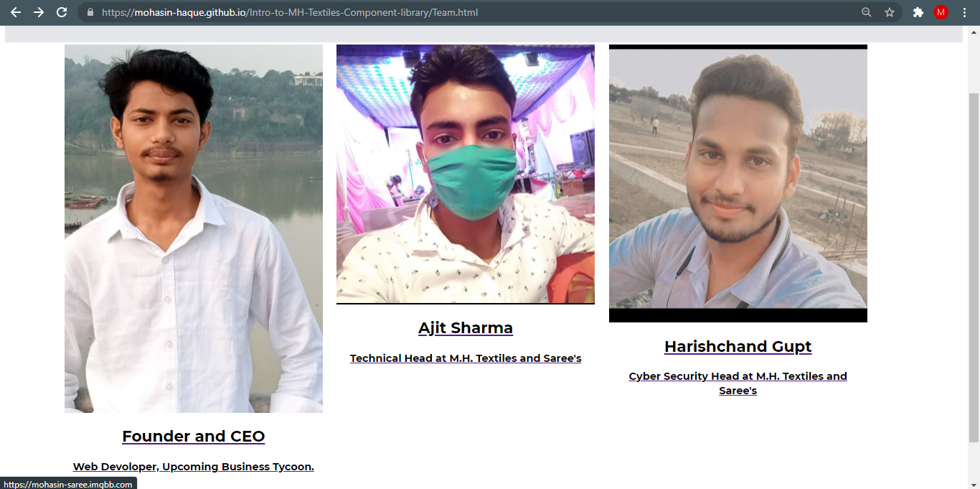Open the zoom magnifier icon in the address bar

point(867,12)
